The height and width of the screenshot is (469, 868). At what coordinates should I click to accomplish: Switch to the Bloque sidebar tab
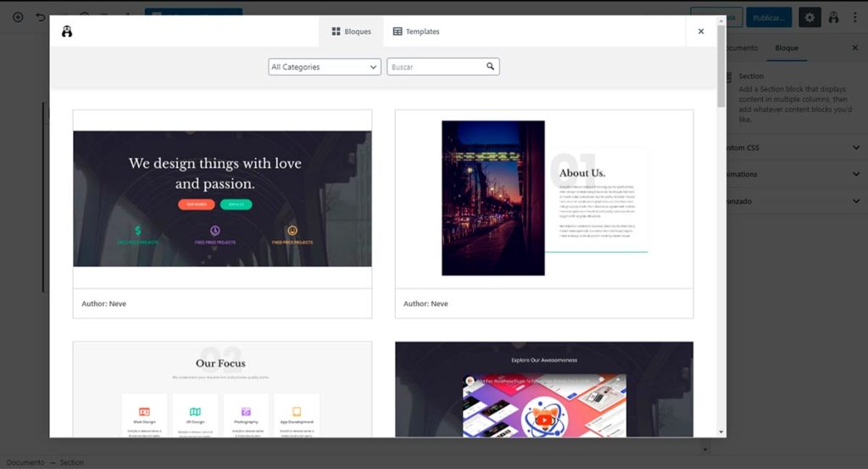(x=787, y=48)
